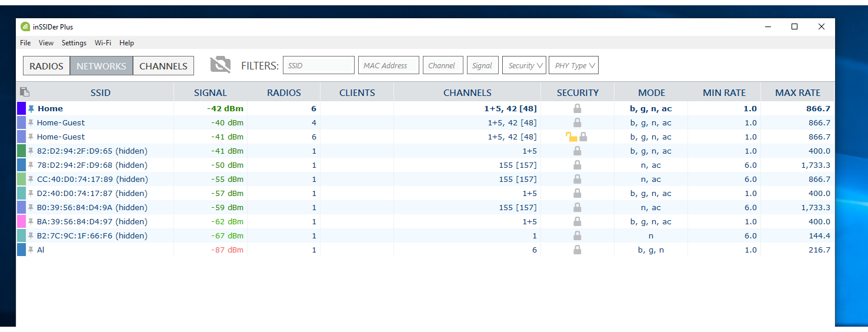The width and height of the screenshot is (868, 332).
Task: Click lock icon on D2:40:D0:74:17:87 row
Action: [577, 193]
